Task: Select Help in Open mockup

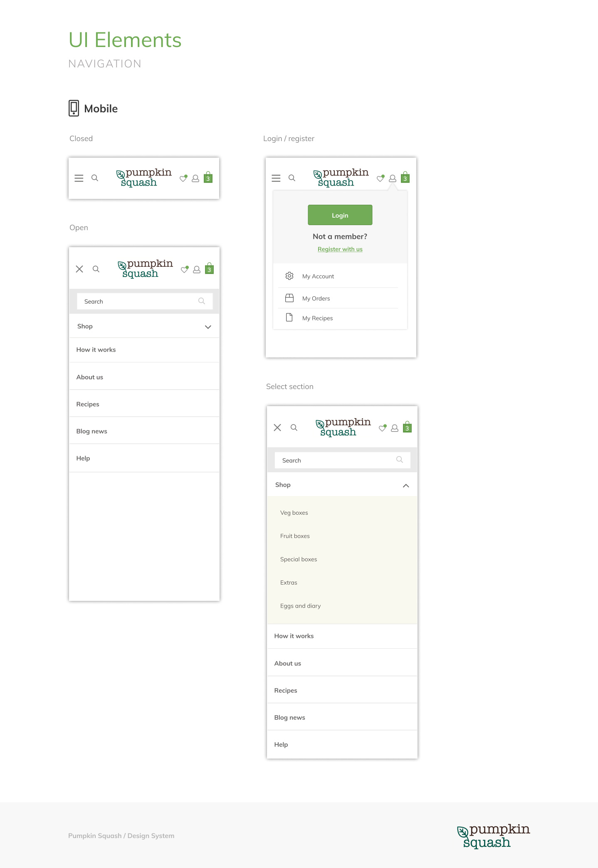Action: click(x=144, y=458)
